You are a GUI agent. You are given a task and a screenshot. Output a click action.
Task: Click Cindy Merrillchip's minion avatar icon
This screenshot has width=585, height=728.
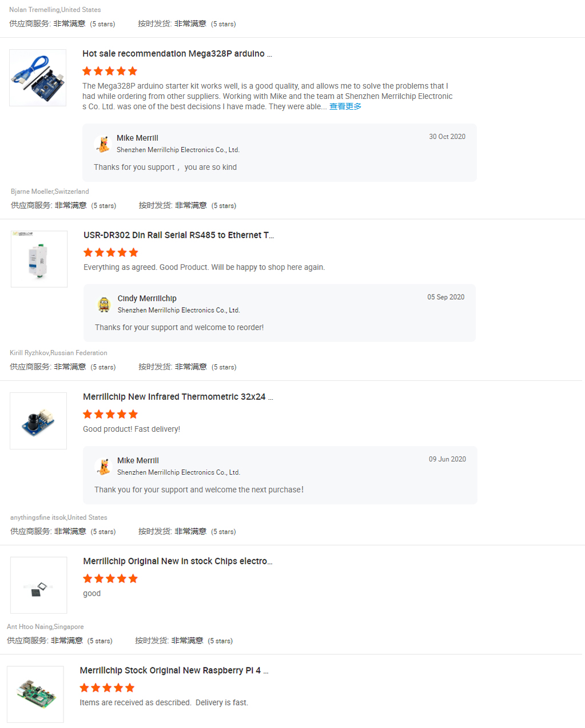[104, 304]
